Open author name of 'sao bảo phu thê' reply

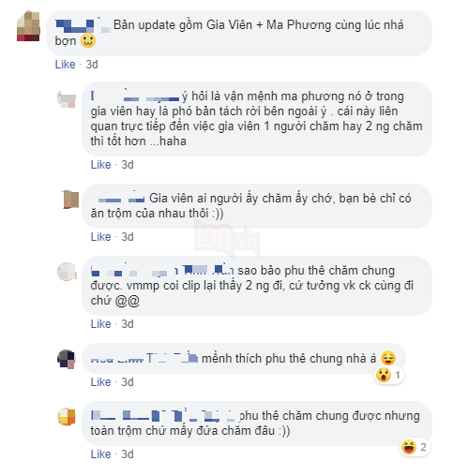(x=162, y=271)
